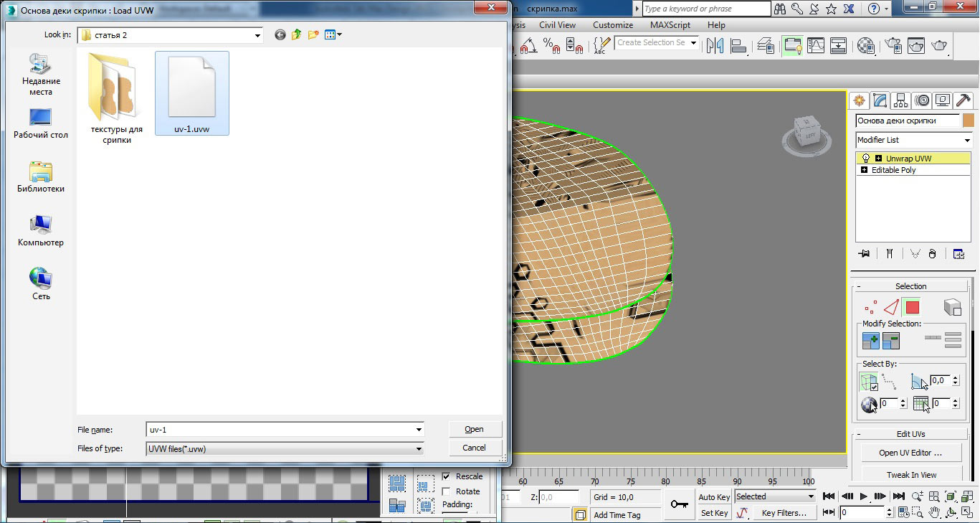Image resolution: width=980 pixels, height=523 pixels.
Task: Click Pin Stack icon below modifier stack
Action: [865, 253]
